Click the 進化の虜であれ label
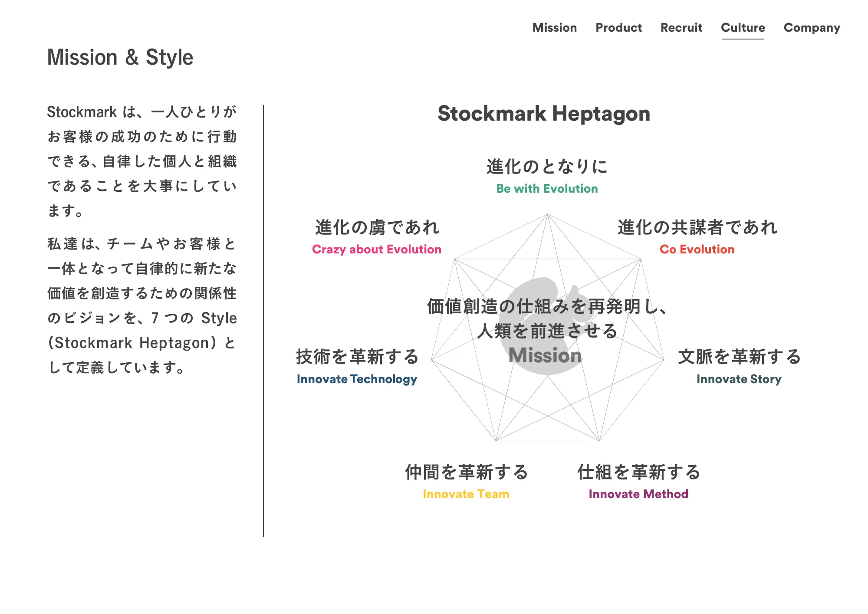Screen dimensions: 868x614 pos(377,227)
